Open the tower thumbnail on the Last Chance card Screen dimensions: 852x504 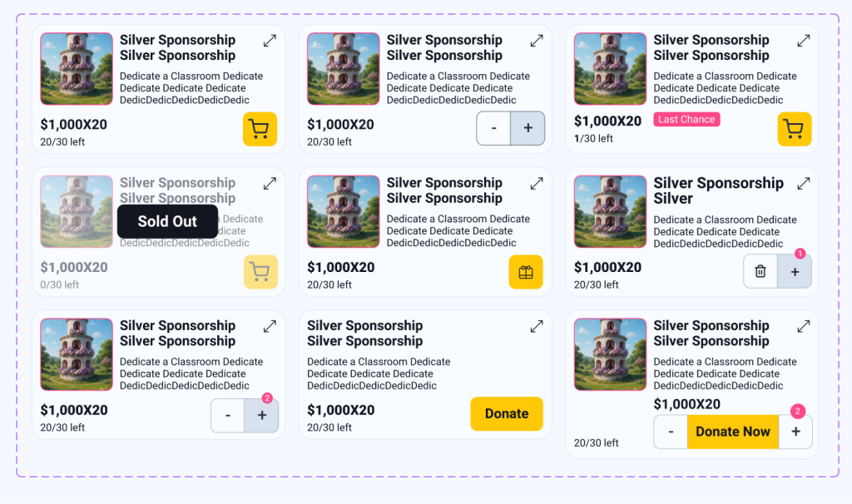click(x=610, y=69)
